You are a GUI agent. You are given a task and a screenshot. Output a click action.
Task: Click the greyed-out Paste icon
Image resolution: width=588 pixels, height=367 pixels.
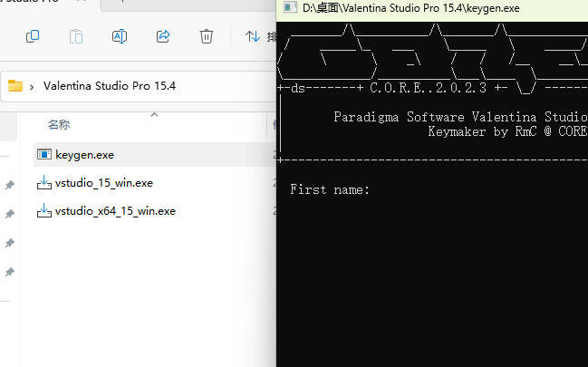click(x=76, y=36)
